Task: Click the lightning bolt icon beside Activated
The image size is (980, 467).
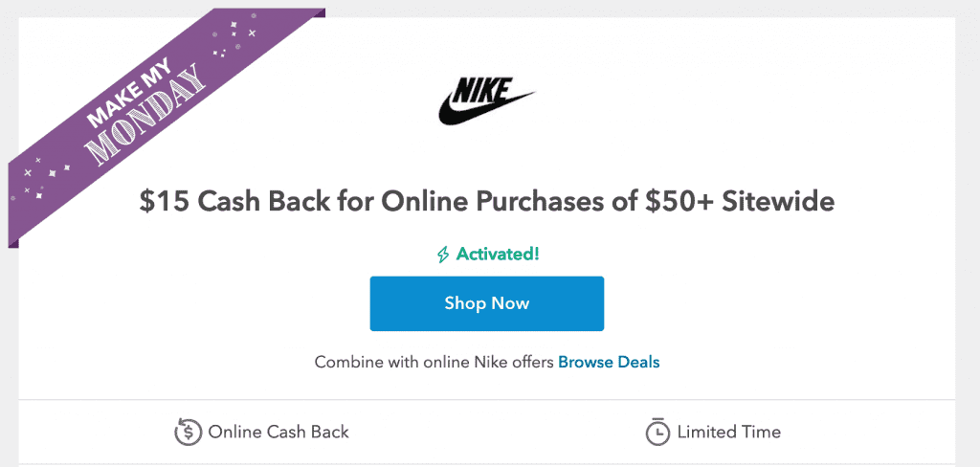Action: point(442,255)
